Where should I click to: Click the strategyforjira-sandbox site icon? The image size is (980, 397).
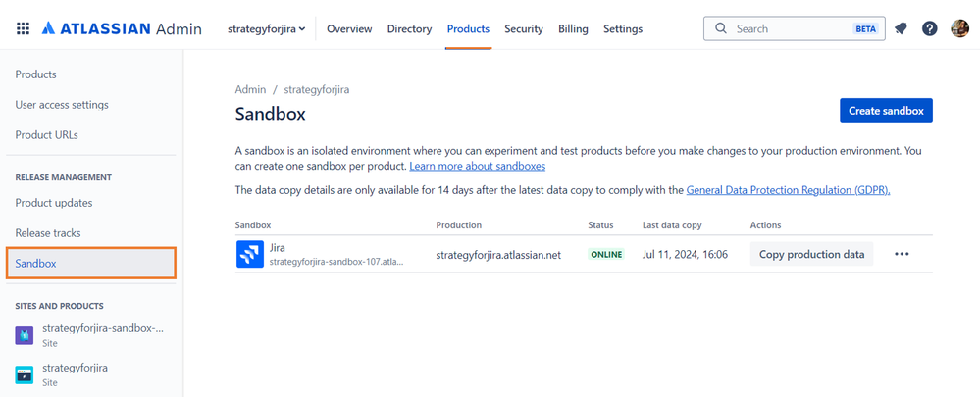(24, 335)
